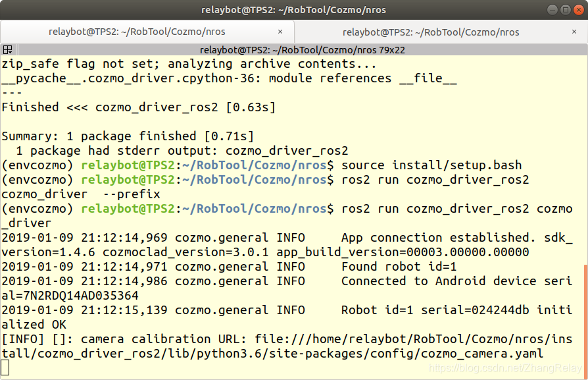This screenshot has width=588, height=380.
Task: Switch to the second terminal tab
Action: 431,32
